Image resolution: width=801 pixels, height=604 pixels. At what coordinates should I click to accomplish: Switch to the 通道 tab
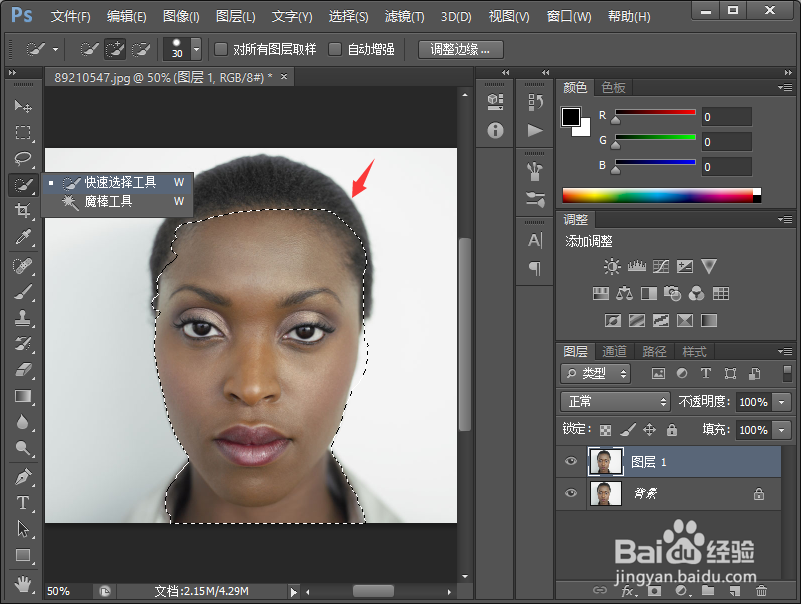(x=614, y=352)
